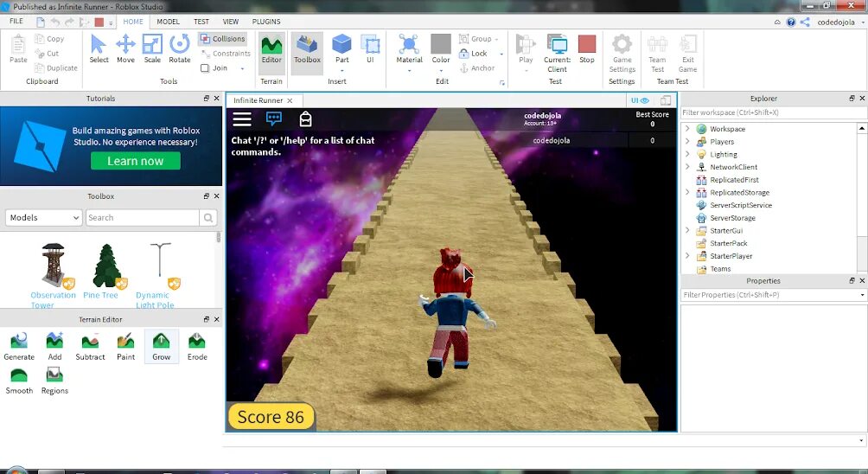Select the Generate terrain tool
The image size is (868, 474).
pos(19,347)
